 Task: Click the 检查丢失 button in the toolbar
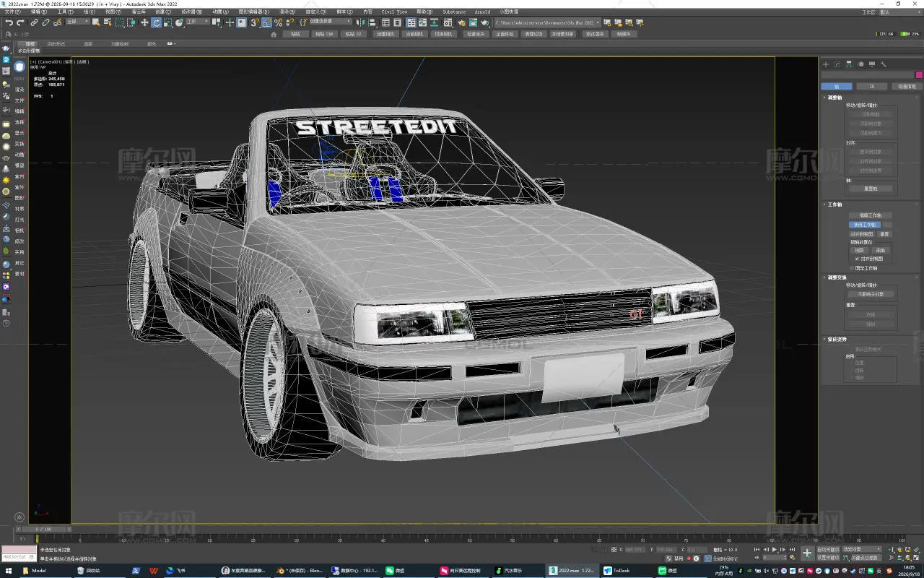(x=475, y=34)
